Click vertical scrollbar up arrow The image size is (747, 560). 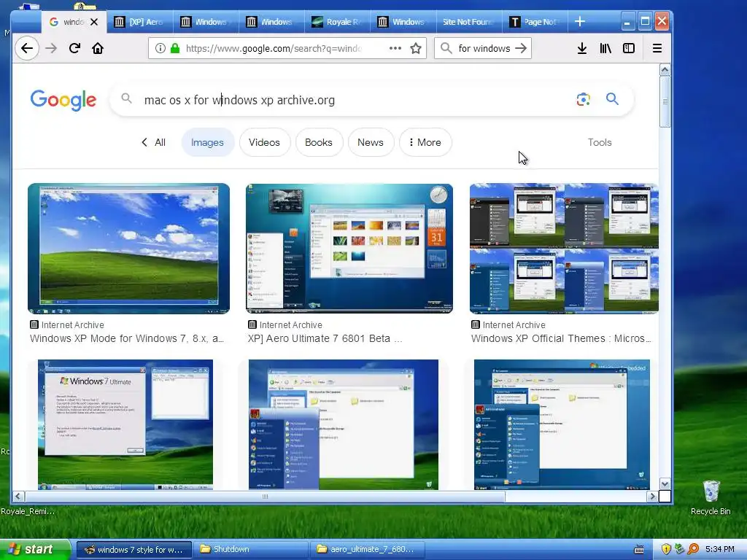[x=665, y=70]
